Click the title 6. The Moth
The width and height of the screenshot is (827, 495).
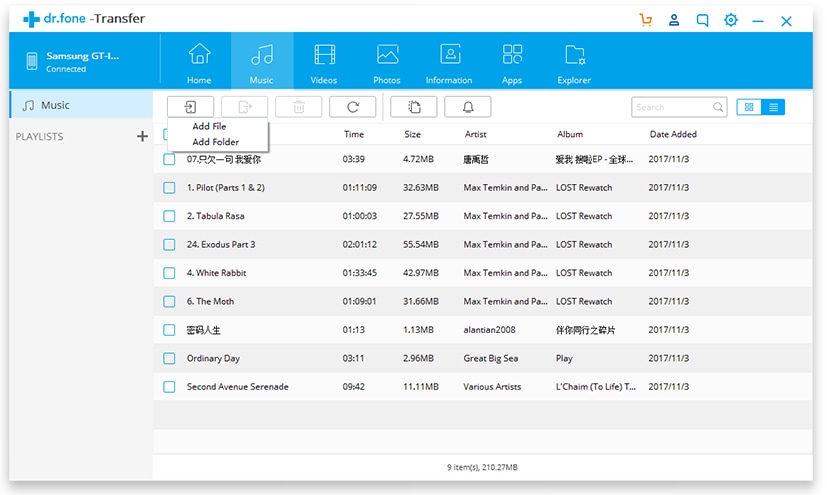pyautogui.click(x=210, y=302)
